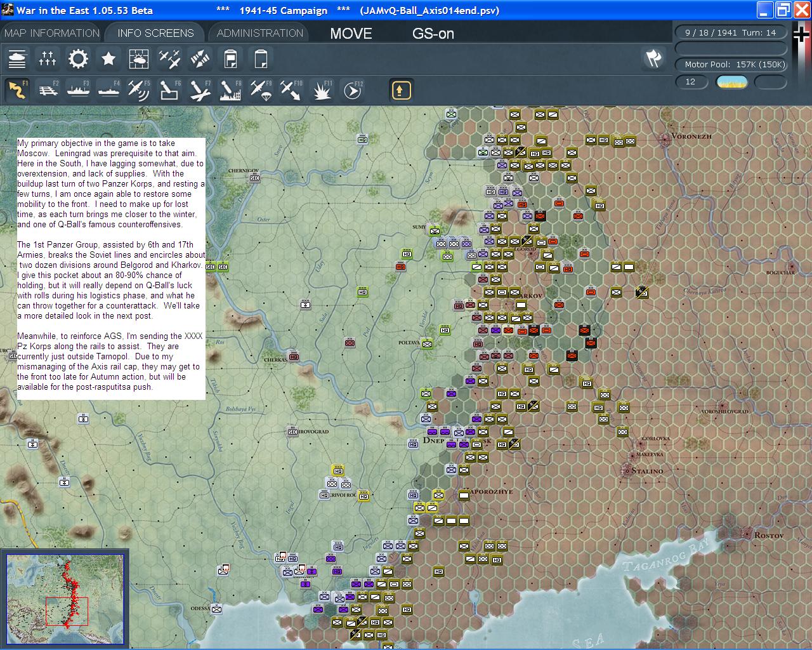
Task: Select the F4 amphibious transport ship icon
Action: (x=108, y=90)
